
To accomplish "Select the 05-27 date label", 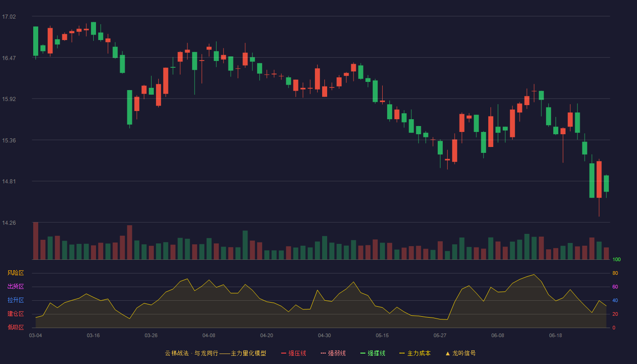I will click(440, 335).
